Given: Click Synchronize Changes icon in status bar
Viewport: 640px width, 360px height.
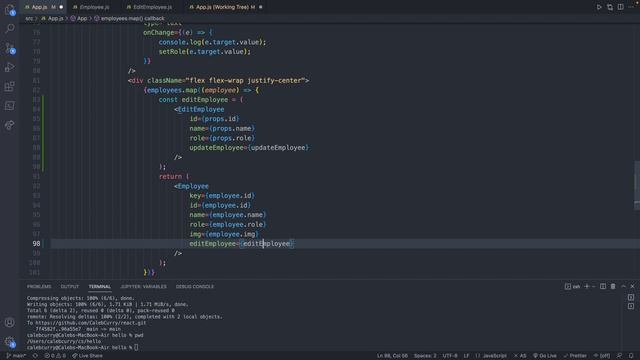Looking at the screenshot, I should tap(36, 356).
